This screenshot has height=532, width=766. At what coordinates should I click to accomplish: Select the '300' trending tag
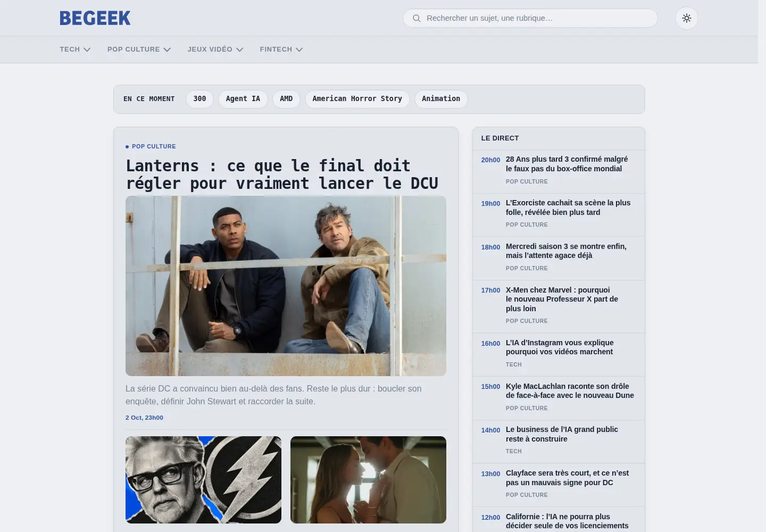199,99
